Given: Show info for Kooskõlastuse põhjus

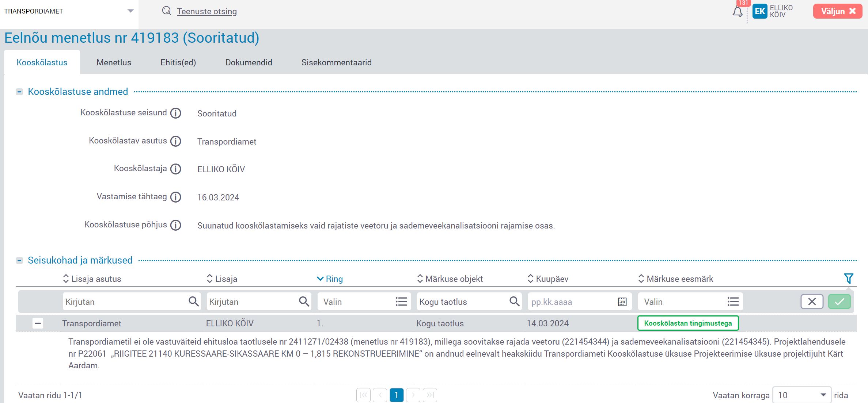Looking at the screenshot, I should (x=176, y=225).
